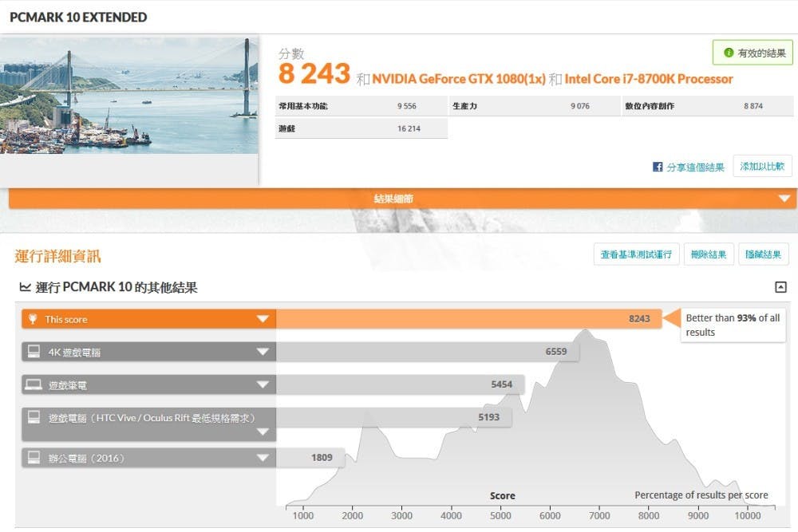Screen dimensions: 798x532
Task: Expand the orange 結果細節 bar arrow
Action: click(784, 199)
